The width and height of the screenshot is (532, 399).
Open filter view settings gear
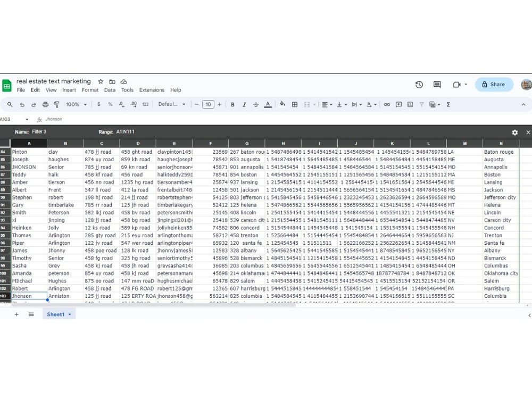(514, 132)
